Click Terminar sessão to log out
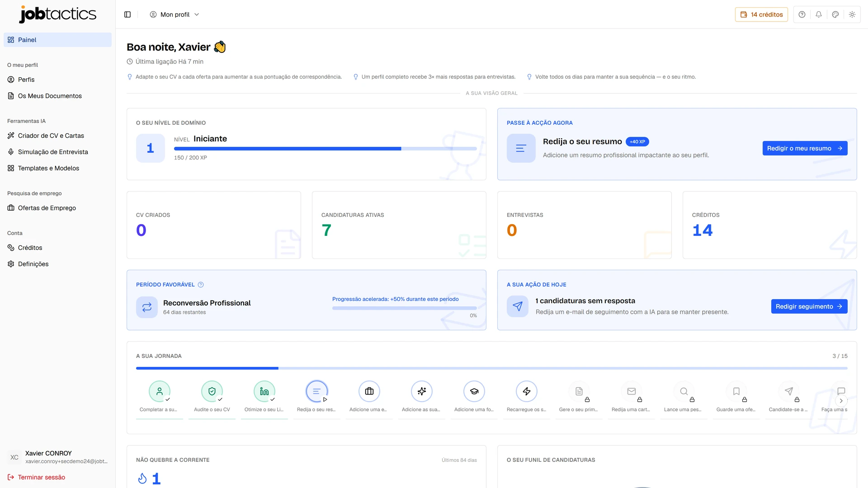The height and width of the screenshot is (488, 868). 36,477
